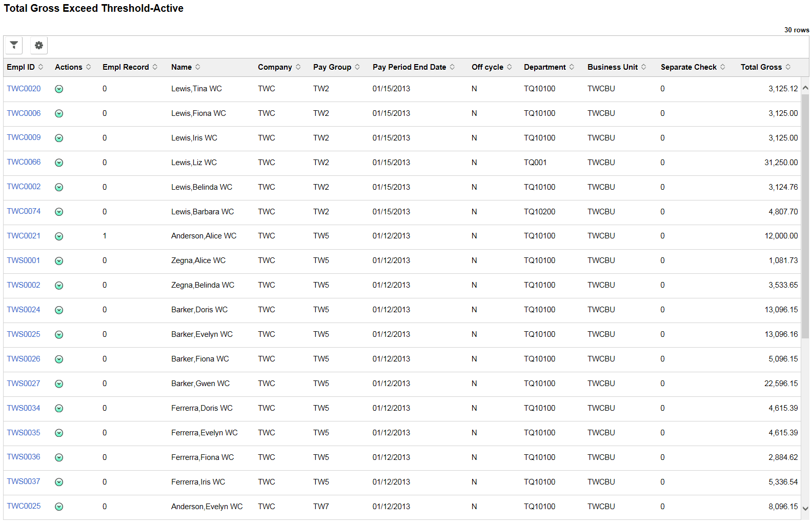The width and height of the screenshot is (812, 523).
Task: Open employee link TWC0020
Action: point(24,89)
